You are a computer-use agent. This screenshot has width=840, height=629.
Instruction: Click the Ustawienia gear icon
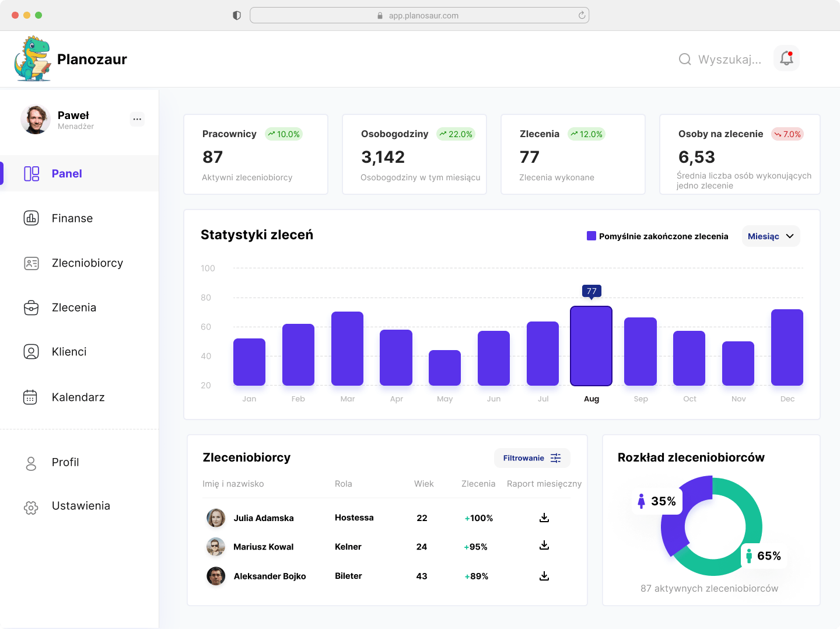point(31,508)
